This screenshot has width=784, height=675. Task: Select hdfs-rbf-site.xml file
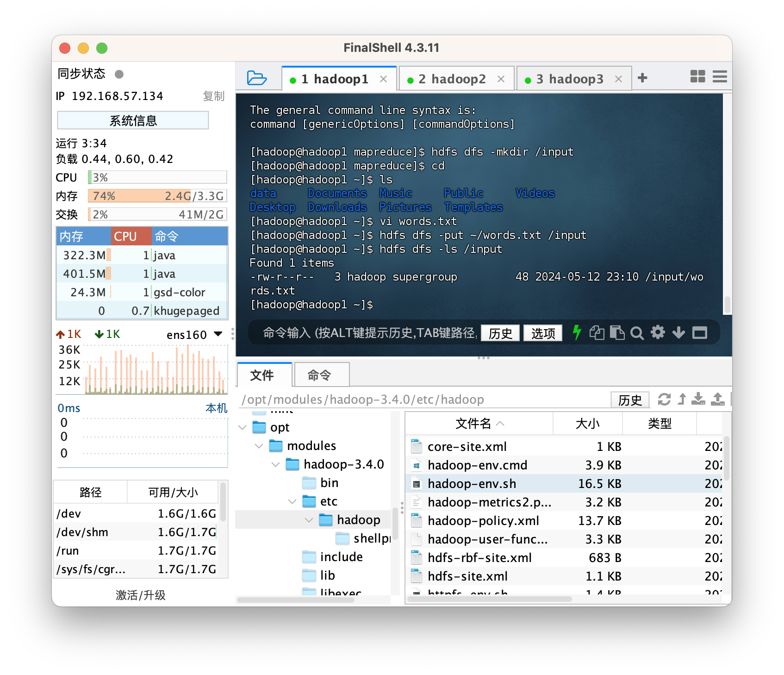(x=564, y=557)
